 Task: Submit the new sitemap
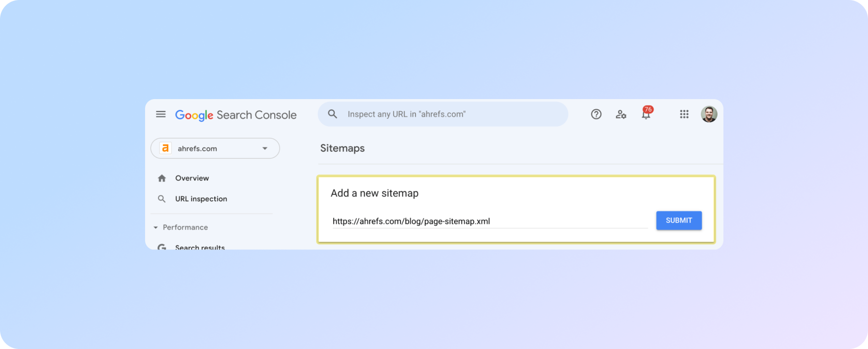(679, 220)
